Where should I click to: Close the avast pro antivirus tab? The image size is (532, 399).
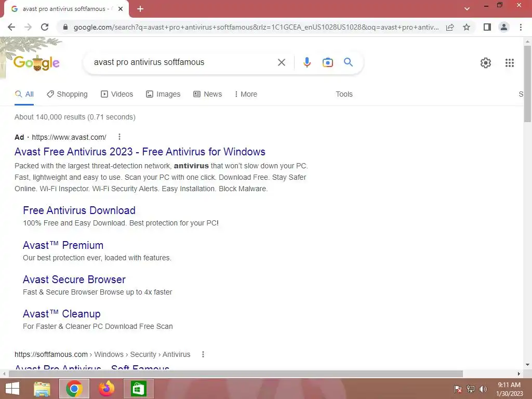click(121, 9)
